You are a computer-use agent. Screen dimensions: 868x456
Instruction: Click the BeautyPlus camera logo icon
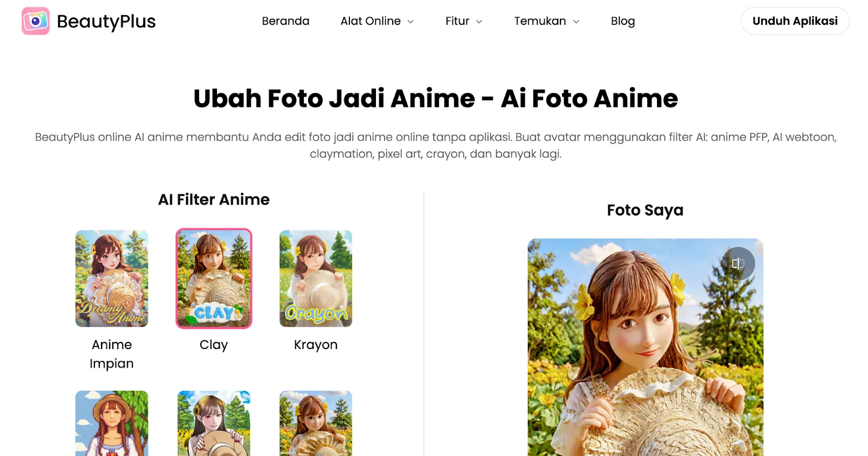point(36,21)
